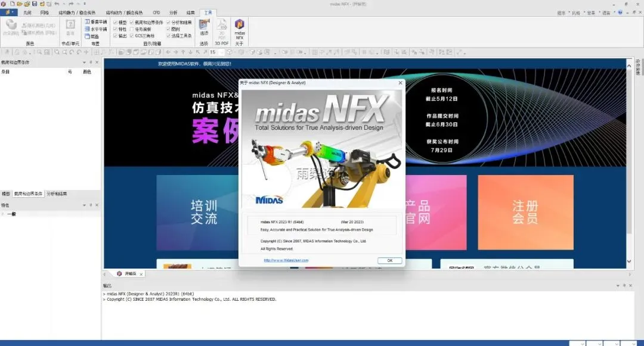Image resolution: width=644 pixels, height=346 pixels.
Task: Open the blue application menu dropdown
Action: [x=8, y=13]
